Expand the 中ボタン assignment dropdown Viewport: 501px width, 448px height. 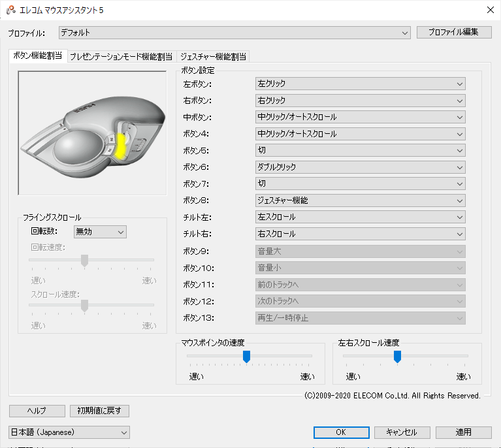(x=360, y=118)
